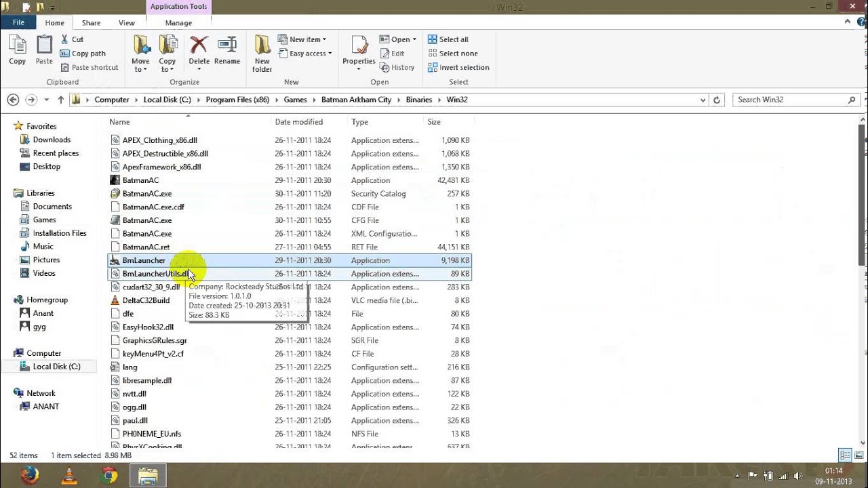Viewport: 868px width, 488px height.
Task: Expand the address bar history dropdown
Action: tap(703, 100)
